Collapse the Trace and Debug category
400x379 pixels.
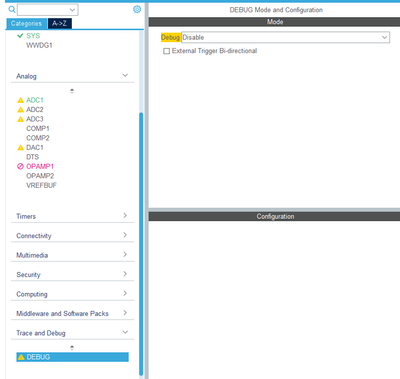point(125,332)
